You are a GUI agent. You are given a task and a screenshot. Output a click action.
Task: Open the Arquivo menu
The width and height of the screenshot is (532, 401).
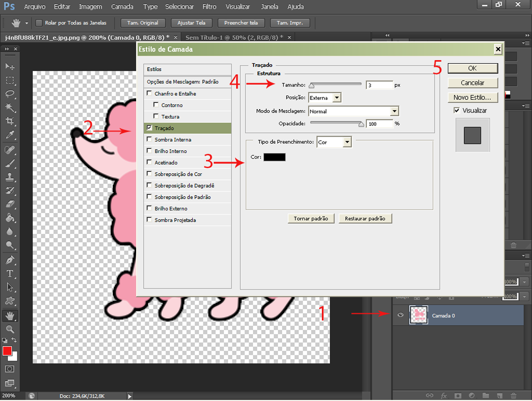point(35,7)
